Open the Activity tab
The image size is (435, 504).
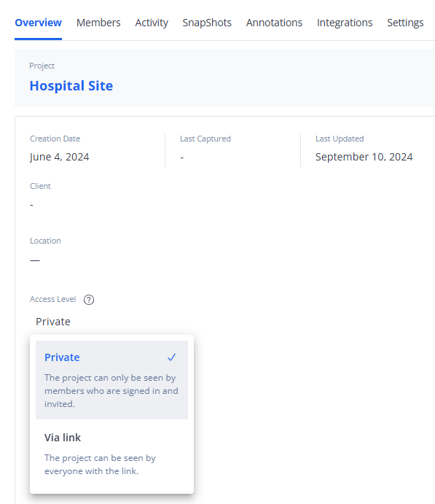(152, 23)
